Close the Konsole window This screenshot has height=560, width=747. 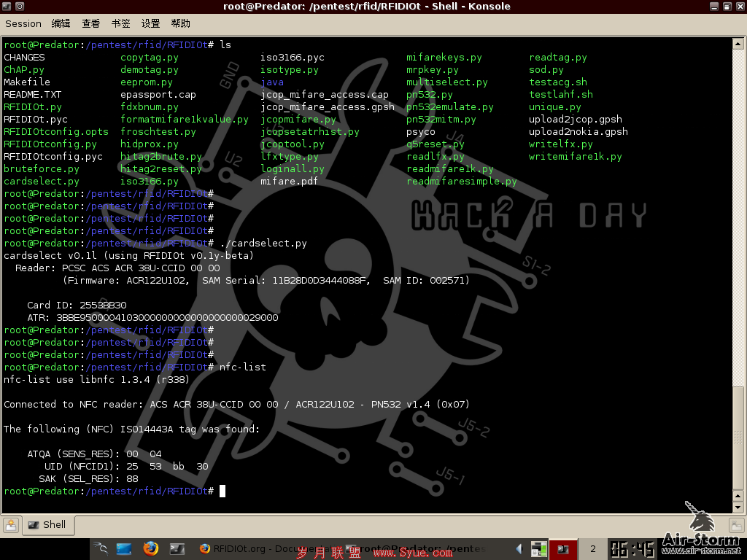[740, 6]
